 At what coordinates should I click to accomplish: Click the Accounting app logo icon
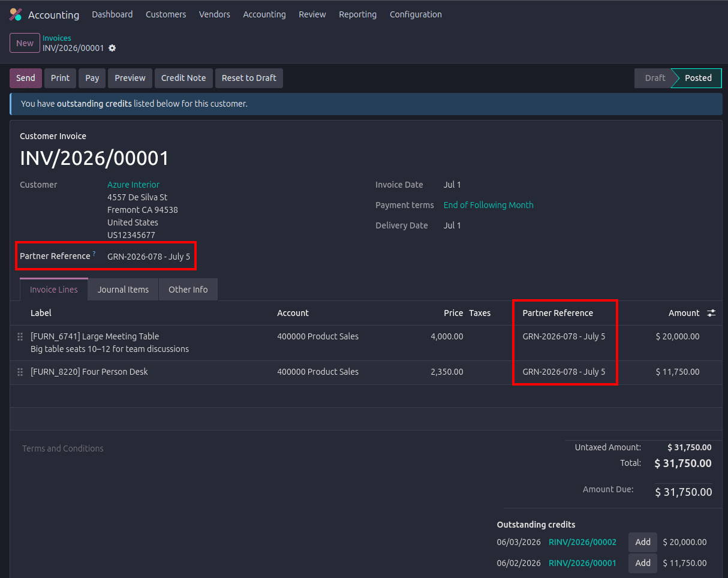click(x=16, y=14)
